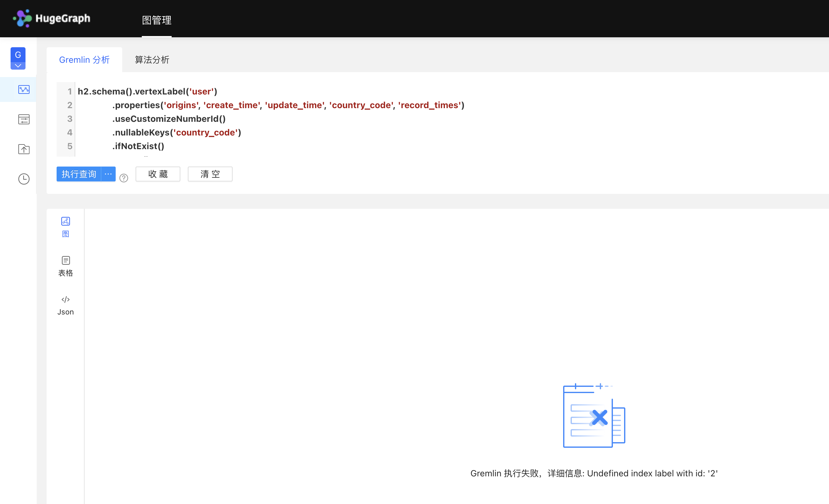Viewport: 829px width, 504px height.
Task: Open the data analysis sidebar icon
Action: [x=24, y=89]
